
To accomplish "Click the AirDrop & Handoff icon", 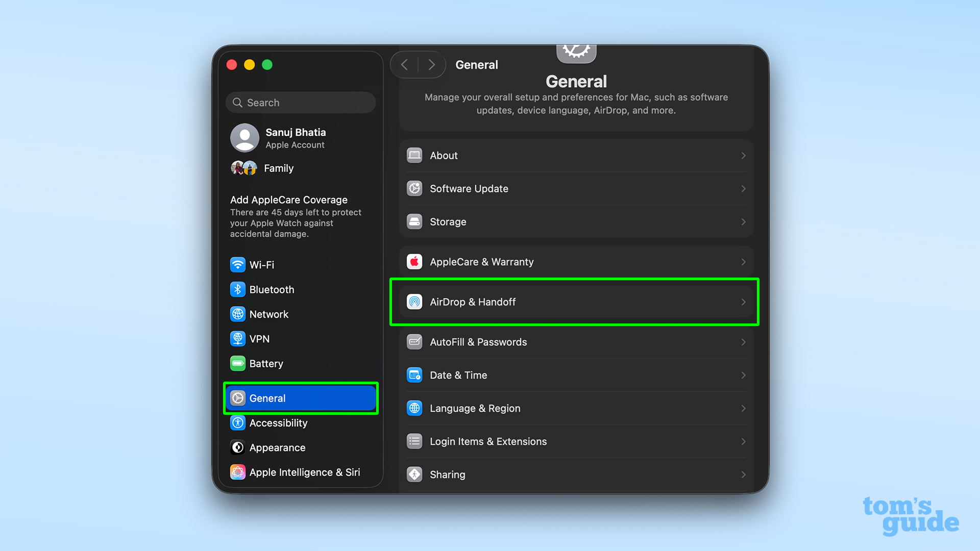I will 414,302.
